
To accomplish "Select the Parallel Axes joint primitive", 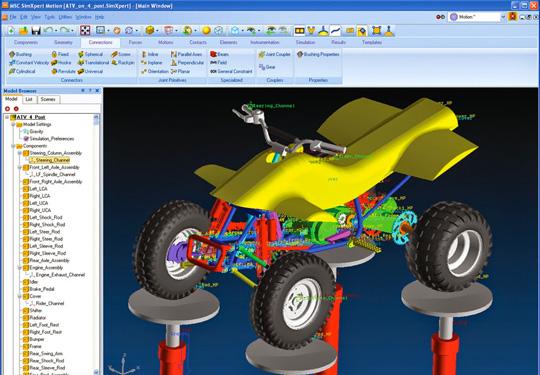I will click(x=186, y=54).
